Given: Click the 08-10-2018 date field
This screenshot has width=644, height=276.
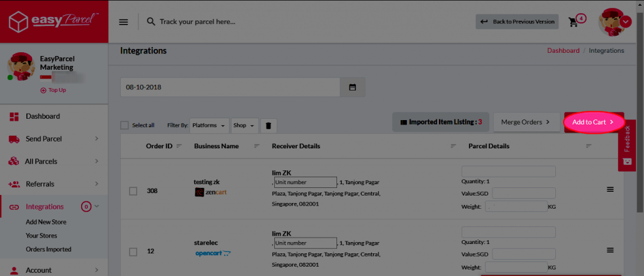Looking at the screenshot, I should [x=230, y=87].
